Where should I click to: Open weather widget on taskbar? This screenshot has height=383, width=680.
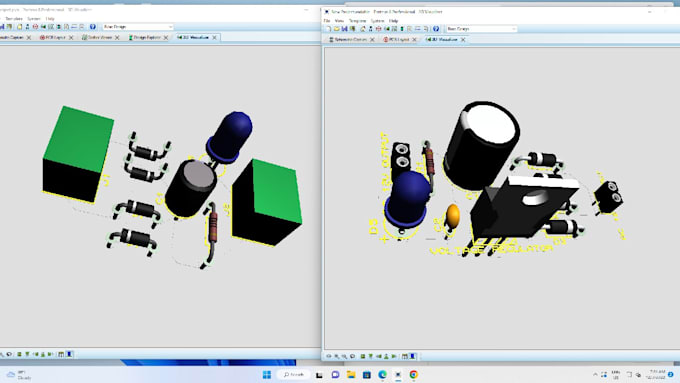[x=19, y=375]
